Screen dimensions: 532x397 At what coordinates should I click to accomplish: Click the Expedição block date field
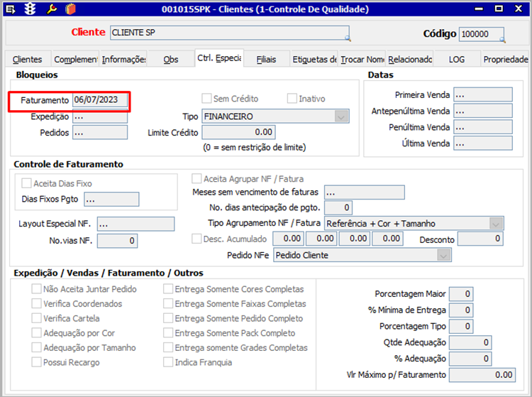pyautogui.click(x=100, y=116)
